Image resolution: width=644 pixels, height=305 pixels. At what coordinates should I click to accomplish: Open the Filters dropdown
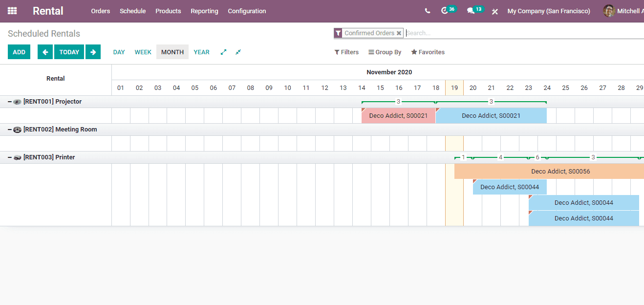pos(346,52)
